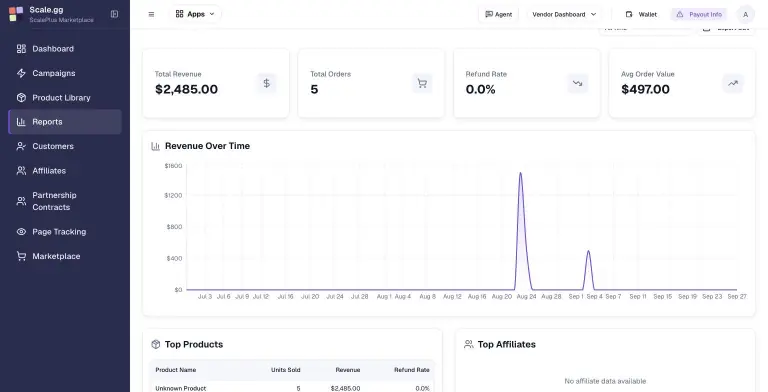Click the Revenue Over Time heading
Image resolution: width=768 pixels, height=392 pixels.
(207, 146)
